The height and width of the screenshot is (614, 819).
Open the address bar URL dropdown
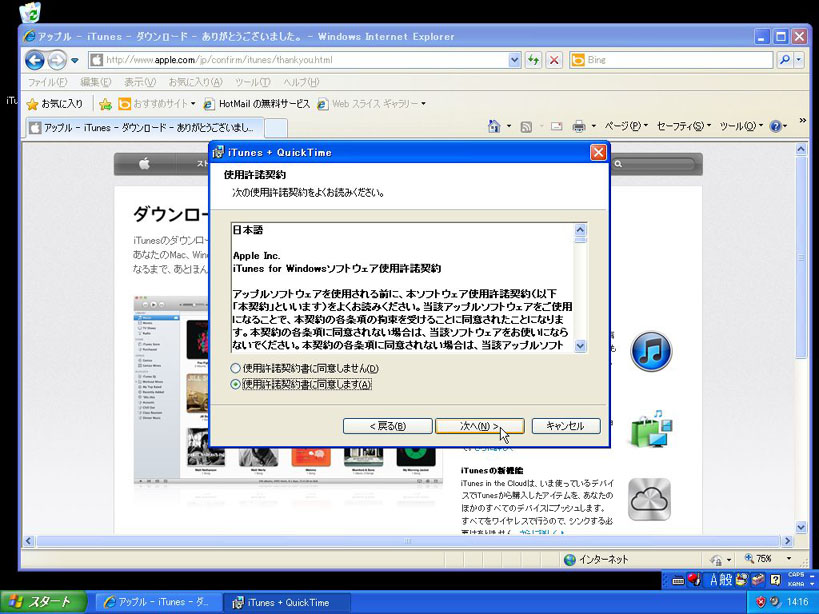(515, 60)
